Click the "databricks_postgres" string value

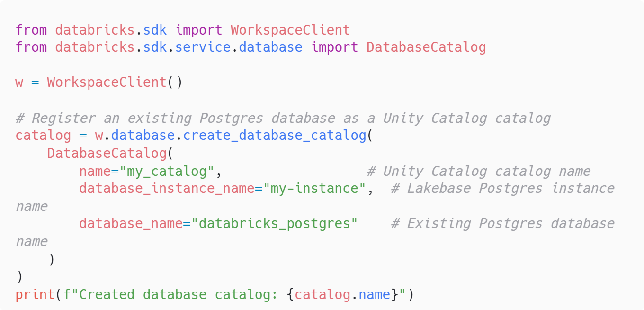[x=274, y=224]
